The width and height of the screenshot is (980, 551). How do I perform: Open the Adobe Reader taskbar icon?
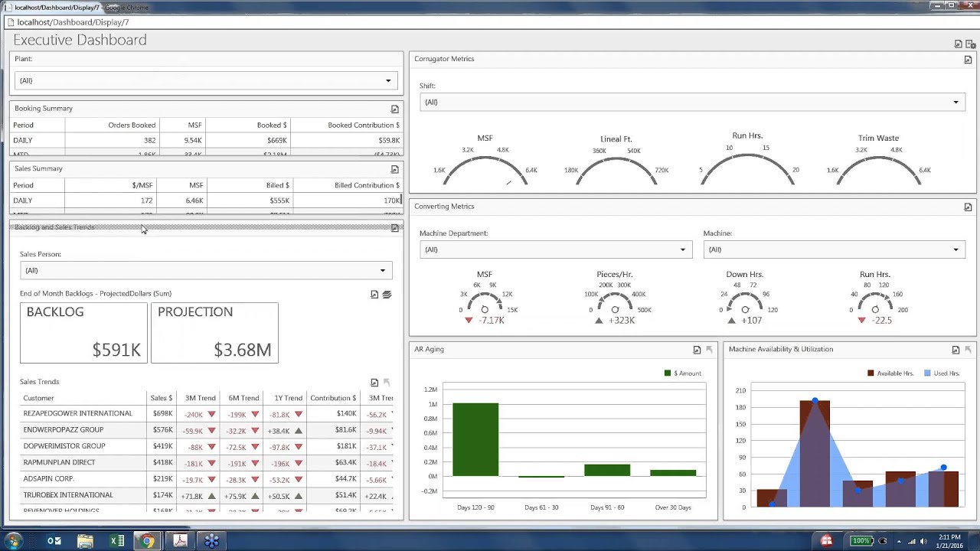180,541
